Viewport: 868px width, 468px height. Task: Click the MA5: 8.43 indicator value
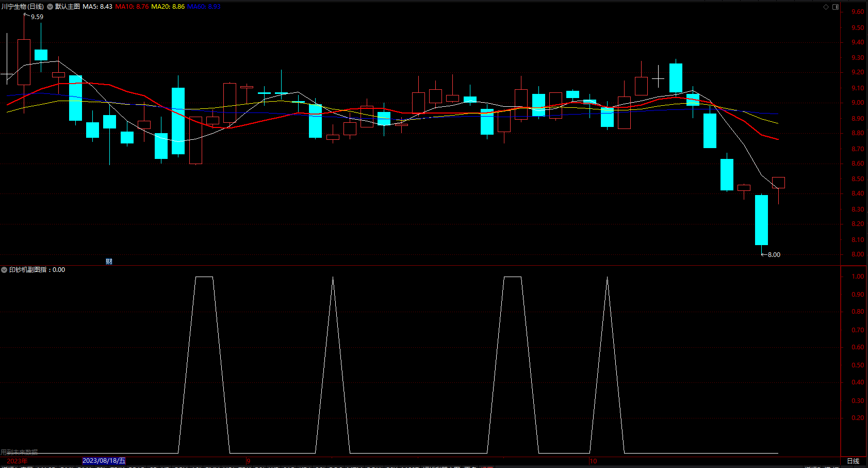click(x=97, y=7)
